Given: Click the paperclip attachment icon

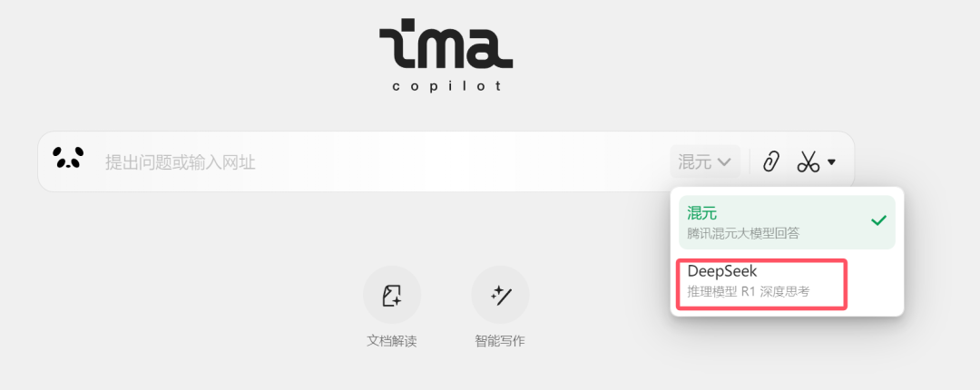Looking at the screenshot, I should click(x=771, y=161).
